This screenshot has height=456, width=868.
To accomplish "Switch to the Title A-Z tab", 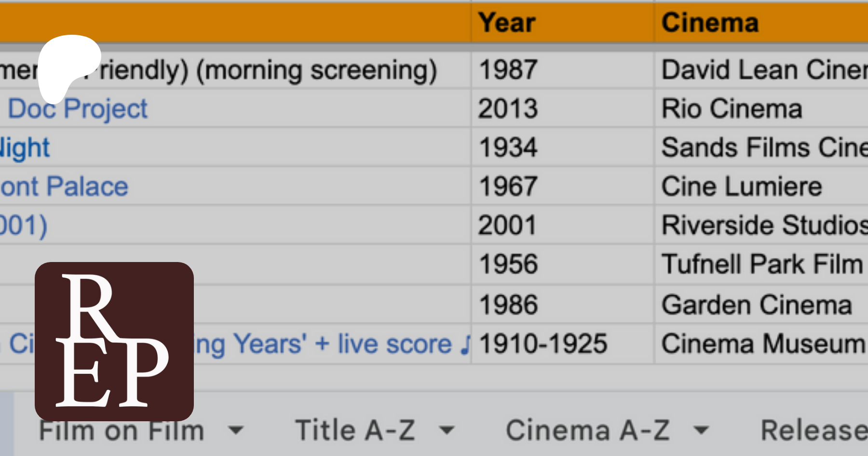I will pyautogui.click(x=355, y=430).
